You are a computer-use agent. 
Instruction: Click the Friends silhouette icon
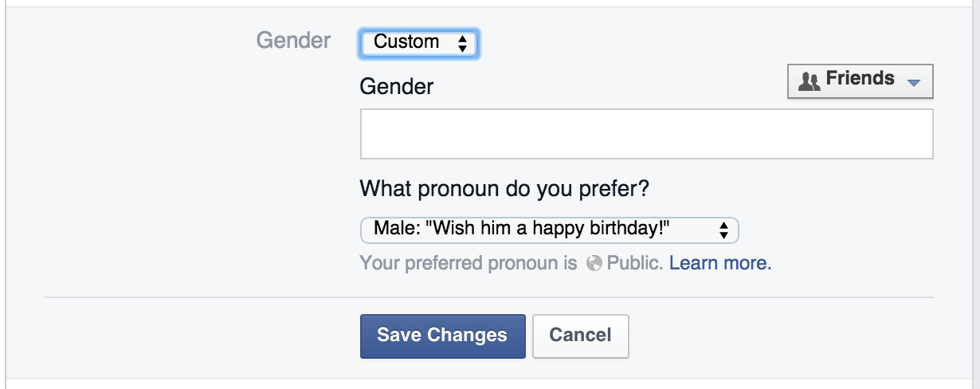pyautogui.click(x=809, y=81)
